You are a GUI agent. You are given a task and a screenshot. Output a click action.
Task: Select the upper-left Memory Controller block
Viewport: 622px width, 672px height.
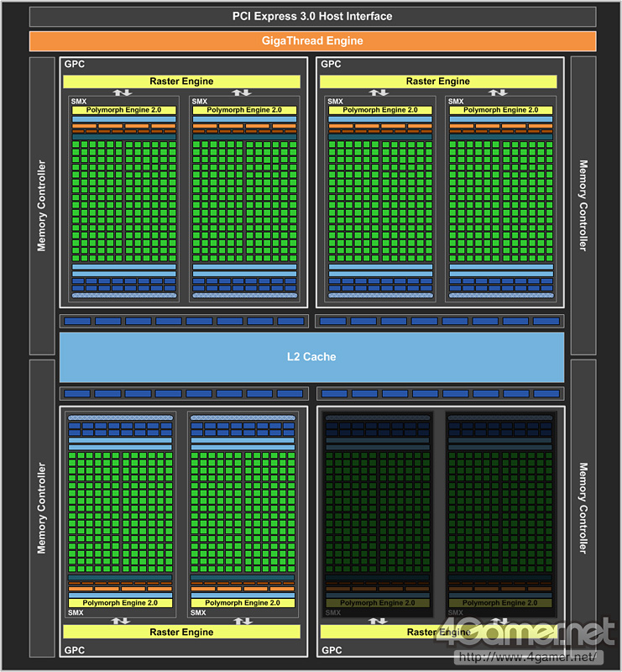(42, 206)
